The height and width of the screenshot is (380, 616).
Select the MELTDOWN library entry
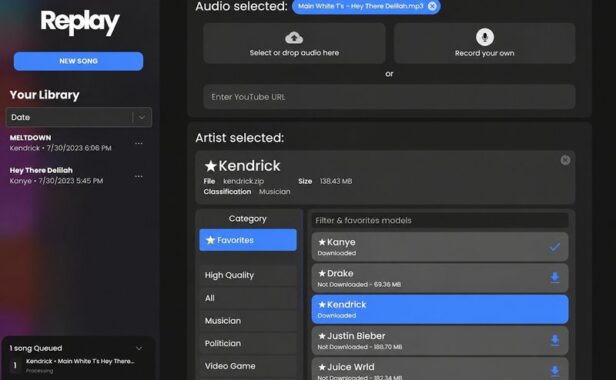tap(61, 143)
